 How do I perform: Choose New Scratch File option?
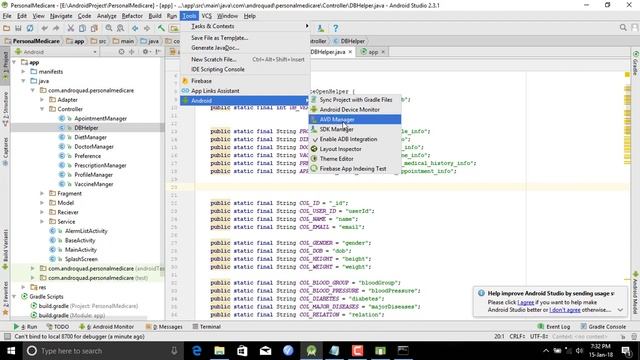pos(245,59)
